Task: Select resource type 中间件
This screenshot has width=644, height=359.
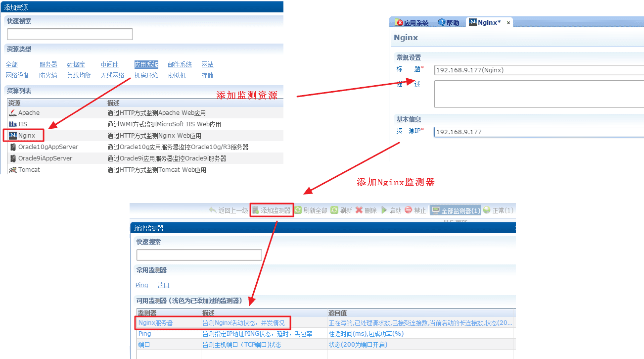Action: [x=110, y=64]
